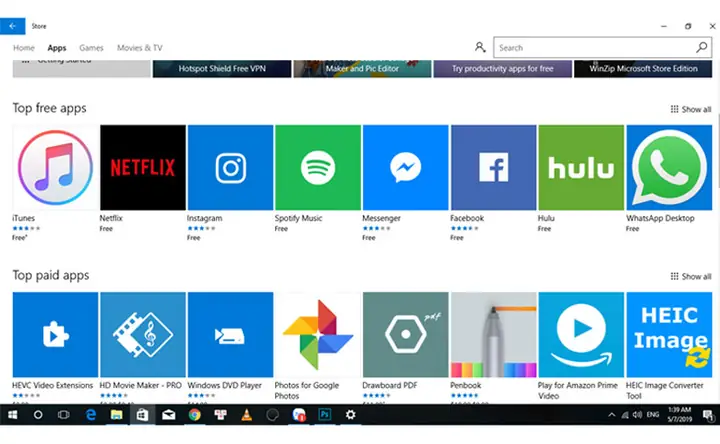Open the Action Center notifications icon

tap(708, 415)
